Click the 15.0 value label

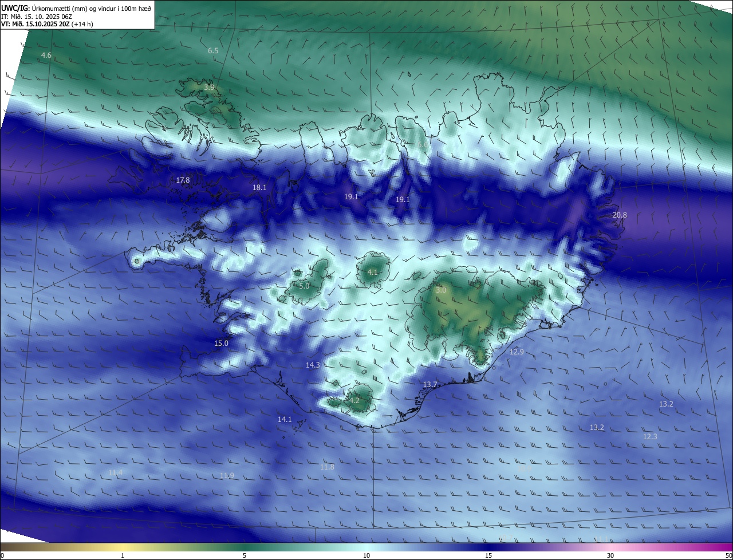point(221,344)
